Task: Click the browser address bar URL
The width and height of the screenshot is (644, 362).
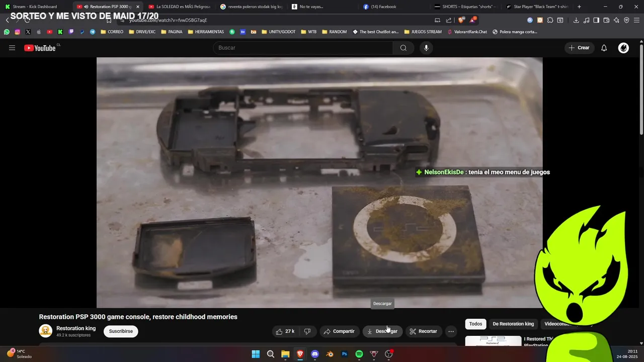Action: point(168,20)
